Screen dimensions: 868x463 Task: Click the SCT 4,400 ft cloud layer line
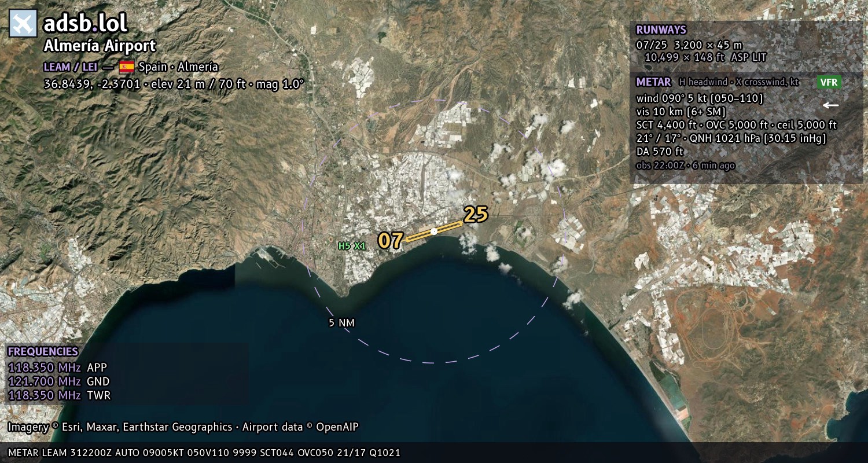pyautogui.click(x=736, y=125)
